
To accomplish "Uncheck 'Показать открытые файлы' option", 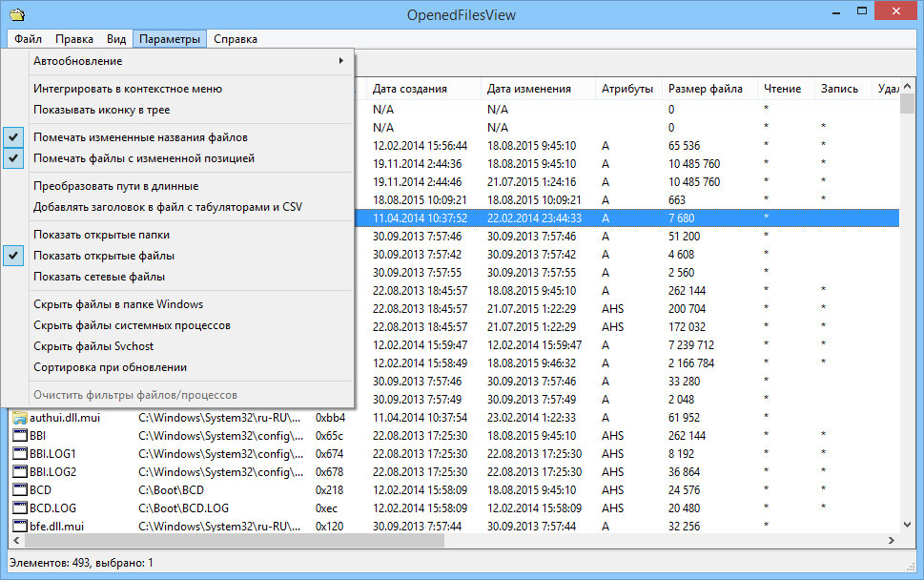I will [176, 256].
